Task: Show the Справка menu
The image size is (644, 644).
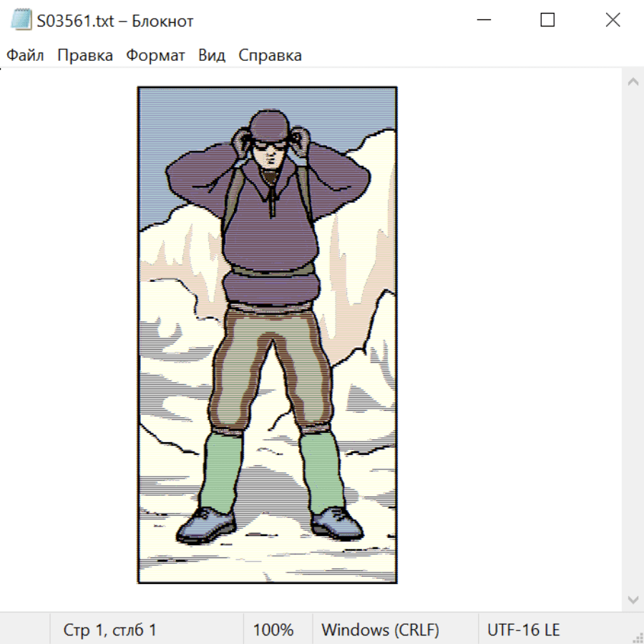Action: point(270,56)
